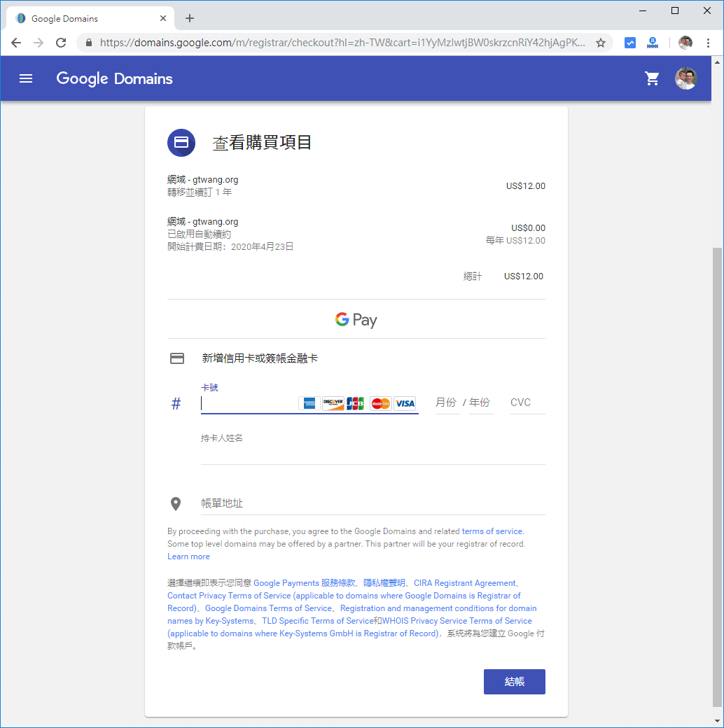Click the Google account avatar in the header
Viewport: 724px width, 728px height.
[x=687, y=78]
